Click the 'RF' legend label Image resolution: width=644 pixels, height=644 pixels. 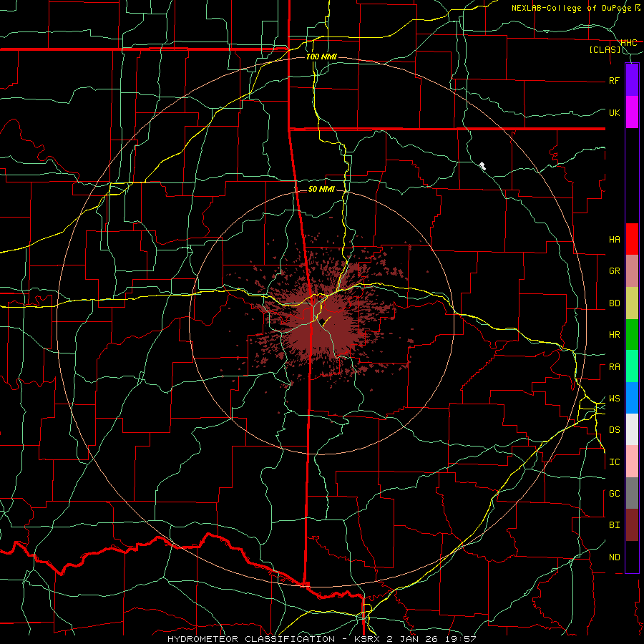pyautogui.click(x=614, y=80)
